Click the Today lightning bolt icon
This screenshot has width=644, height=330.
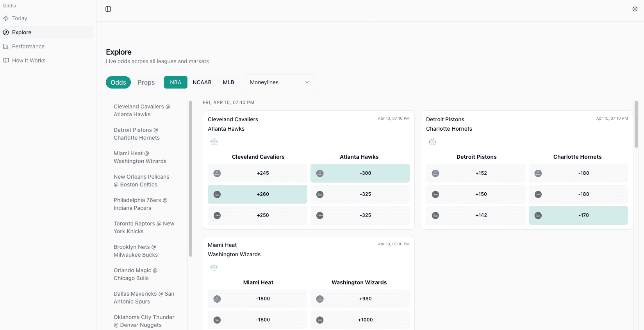pos(6,18)
